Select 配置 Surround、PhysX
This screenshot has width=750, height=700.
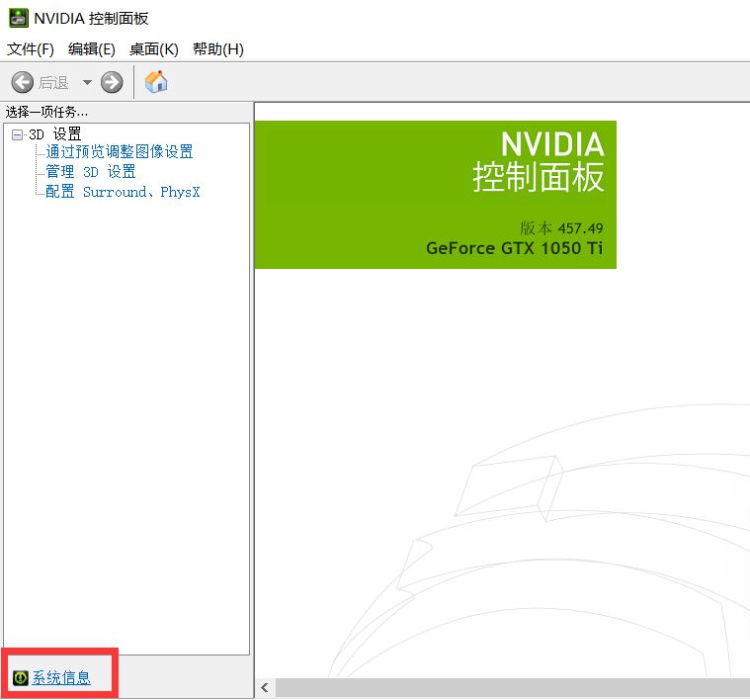coord(123,192)
